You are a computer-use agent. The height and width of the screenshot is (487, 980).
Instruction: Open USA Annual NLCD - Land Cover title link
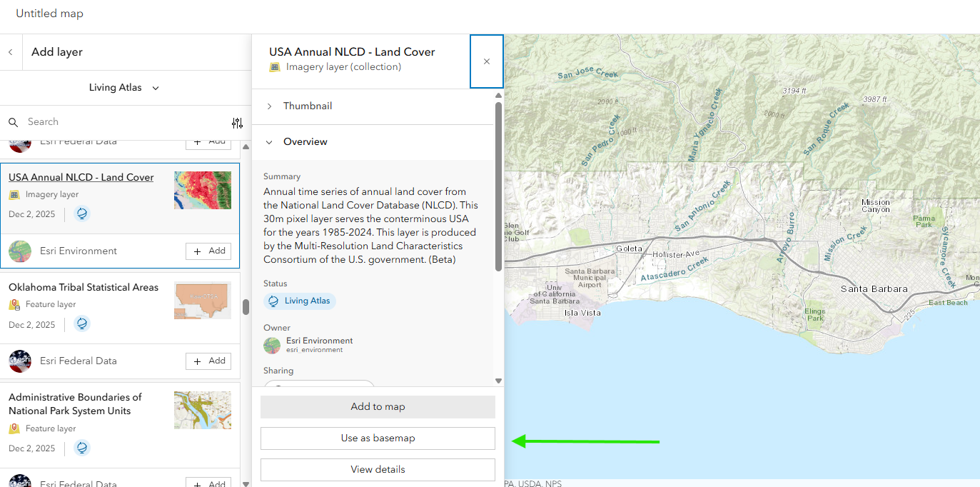coord(81,178)
